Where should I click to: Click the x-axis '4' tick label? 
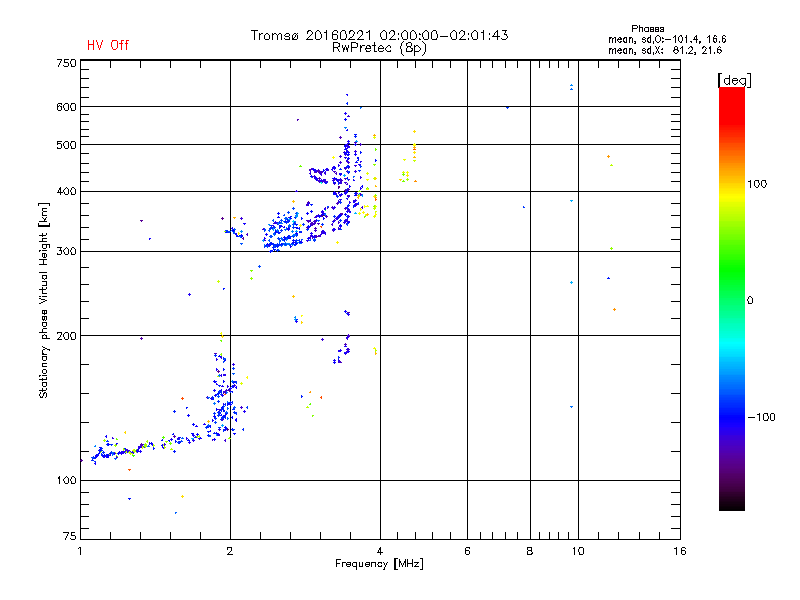[x=380, y=551]
